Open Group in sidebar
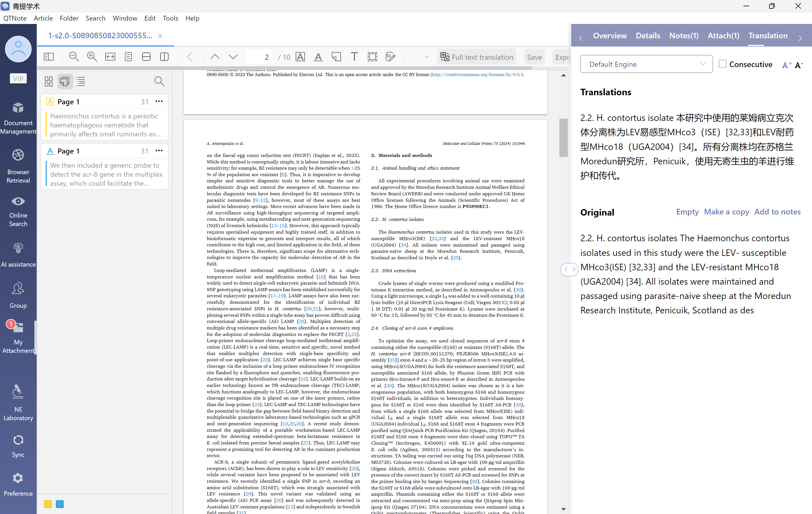 click(x=18, y=295)
